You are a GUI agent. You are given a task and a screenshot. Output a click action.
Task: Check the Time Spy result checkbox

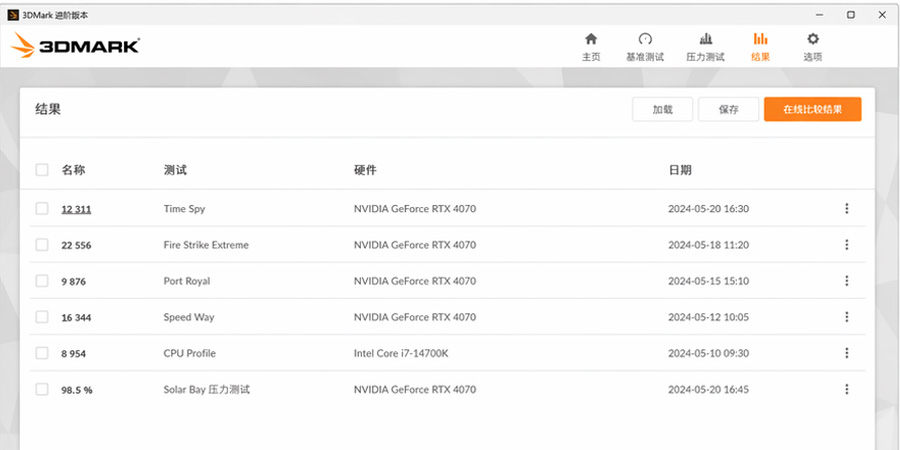[42, 208]
